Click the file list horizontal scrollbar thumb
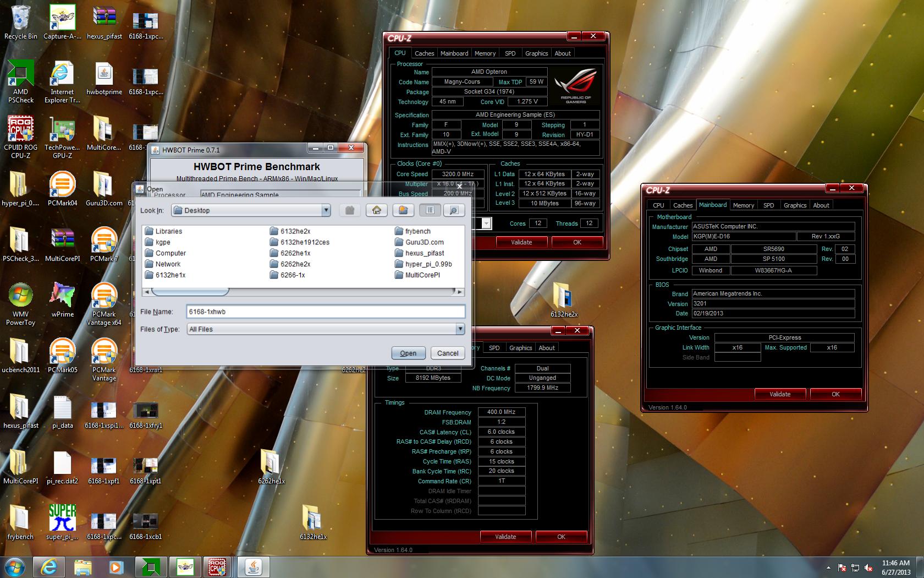The height and width of the screenshot is (578, 924). [x=190, y=292]
